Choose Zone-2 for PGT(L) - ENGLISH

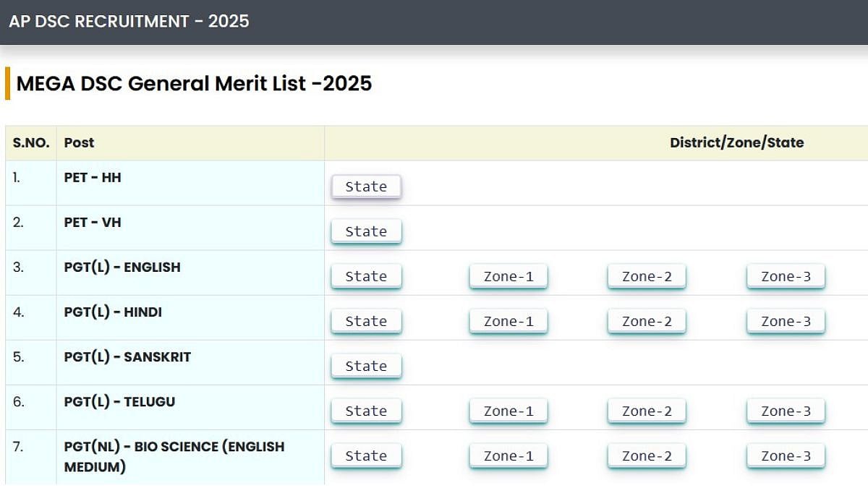(647, 276)
